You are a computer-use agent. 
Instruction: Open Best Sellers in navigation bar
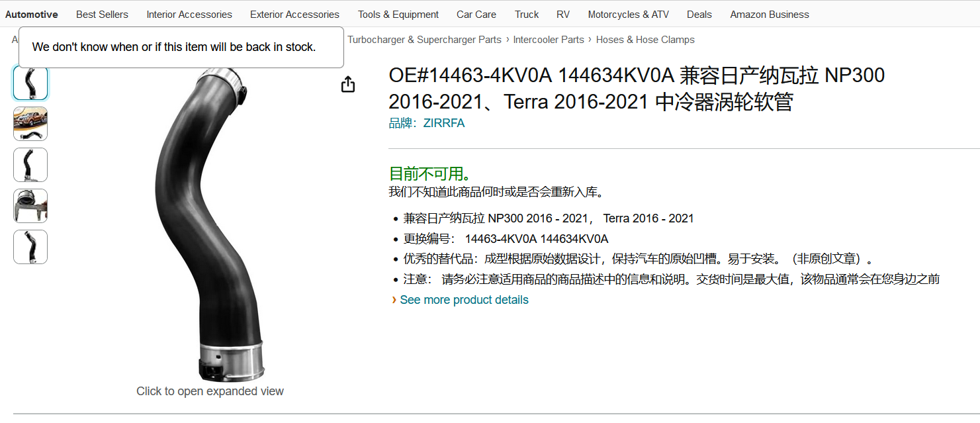[x=102, y=15]
